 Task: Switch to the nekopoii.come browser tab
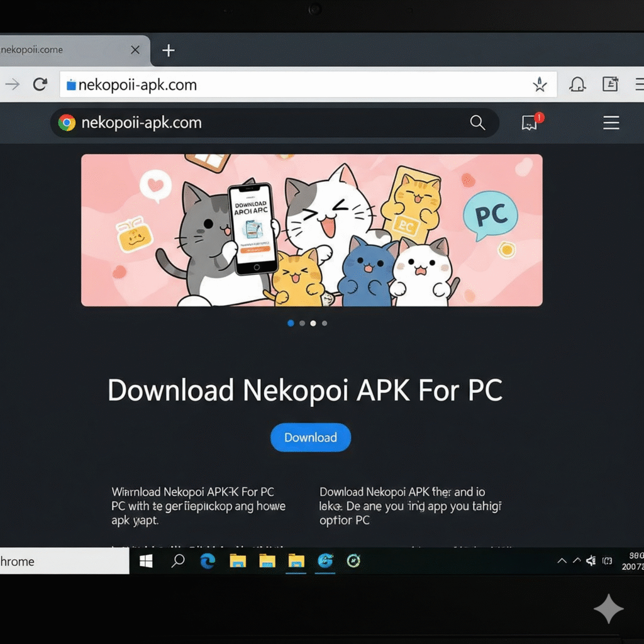[63, 50]
